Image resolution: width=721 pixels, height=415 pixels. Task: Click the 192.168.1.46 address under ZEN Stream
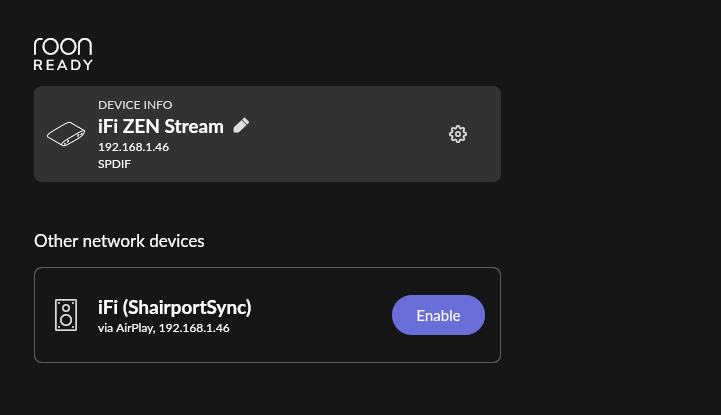point(133,147)
